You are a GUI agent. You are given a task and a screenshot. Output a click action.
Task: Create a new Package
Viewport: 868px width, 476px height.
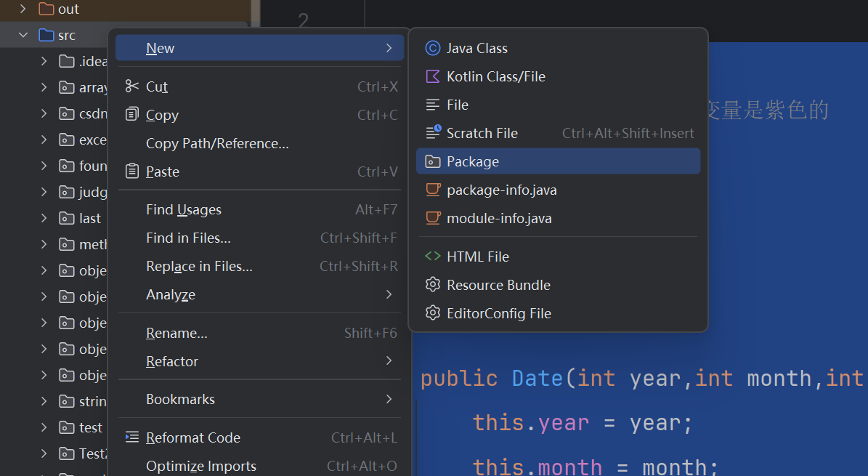pyautogui.click(x=558, y=161)
